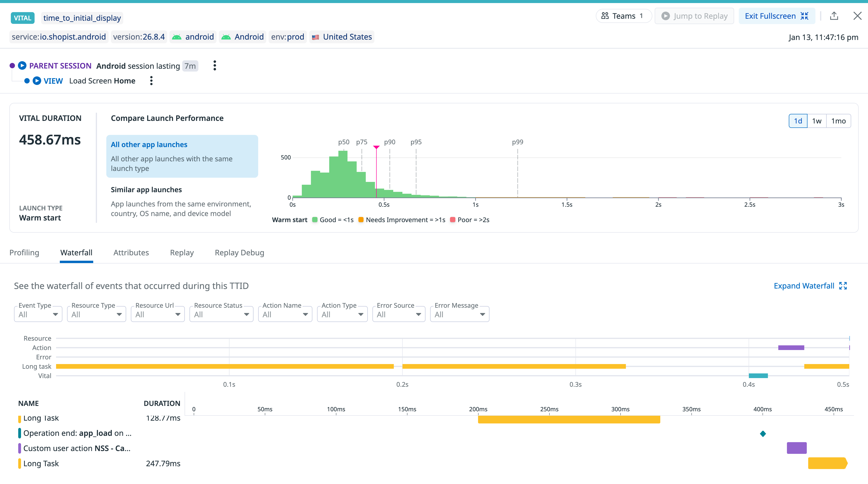Click the play icon next to VIEW

tap(37, 81)
